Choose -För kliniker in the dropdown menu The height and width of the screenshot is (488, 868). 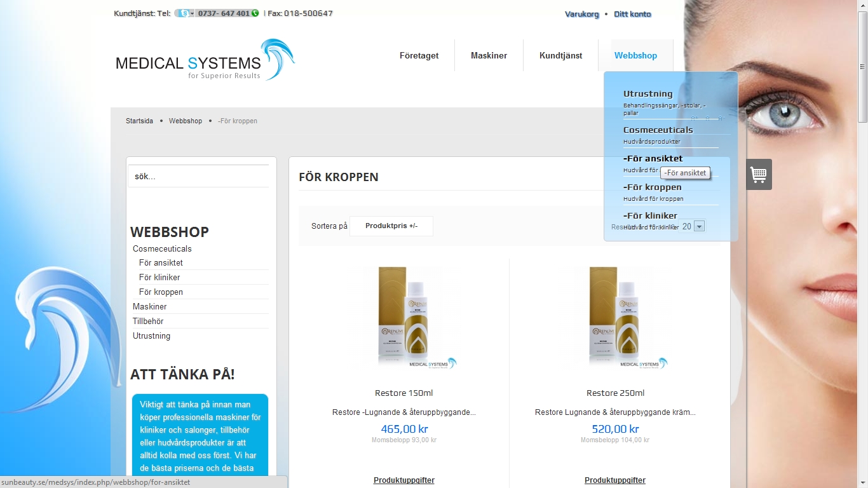[x=650, y=215]
